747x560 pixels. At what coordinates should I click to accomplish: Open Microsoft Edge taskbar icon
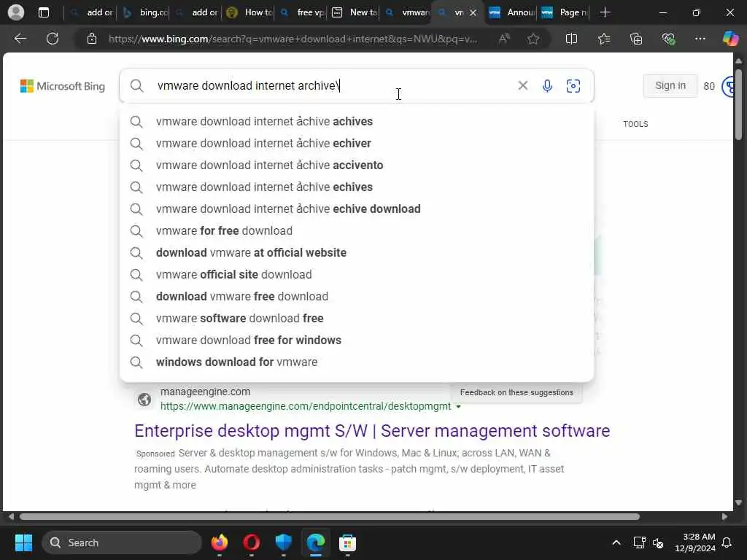(315, 542)
